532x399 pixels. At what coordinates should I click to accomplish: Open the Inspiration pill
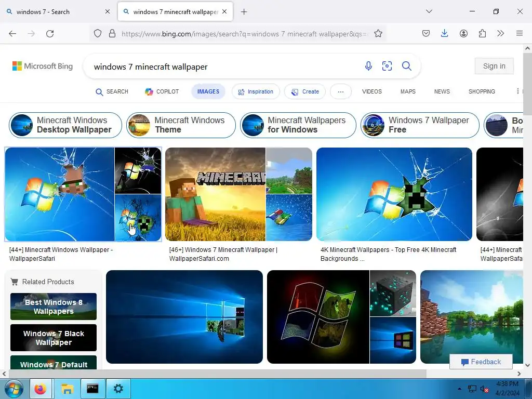click(x=256, y=91)
